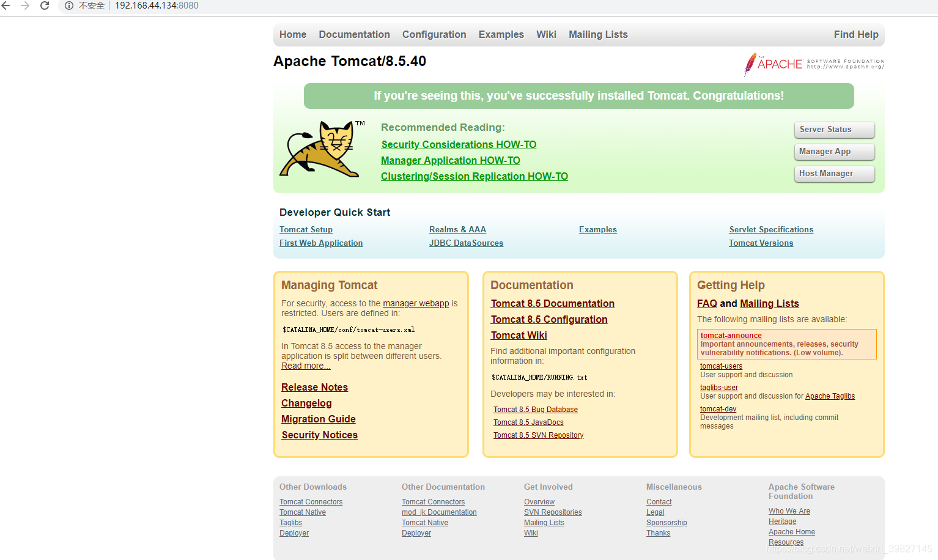Open the Tomcat Wiki link
The height and width of the screenshot is (560, 938).
point(519,335)
